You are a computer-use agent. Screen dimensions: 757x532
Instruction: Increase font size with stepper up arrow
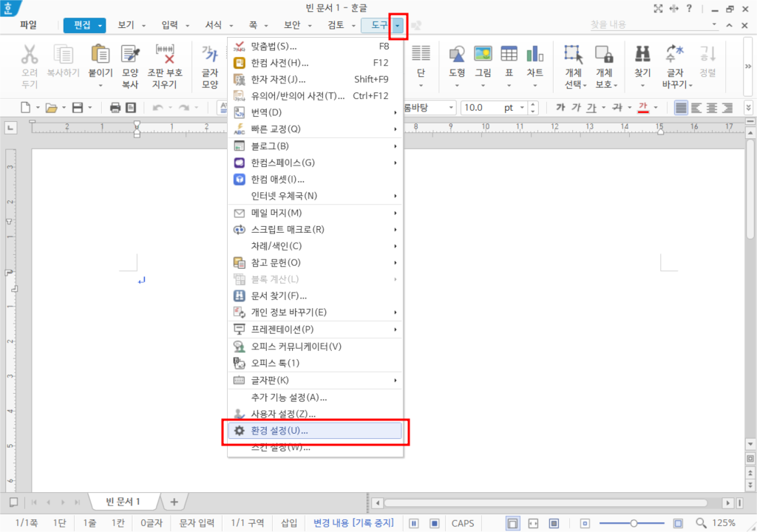(x=532, y=104)
